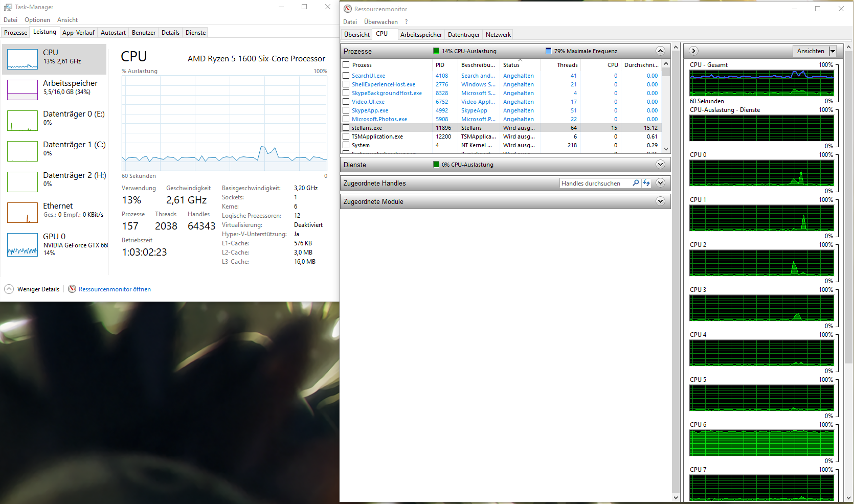Screen dimensions: 854x504
Task: Click the refresh handles search icon
Action: pos(646,183)
